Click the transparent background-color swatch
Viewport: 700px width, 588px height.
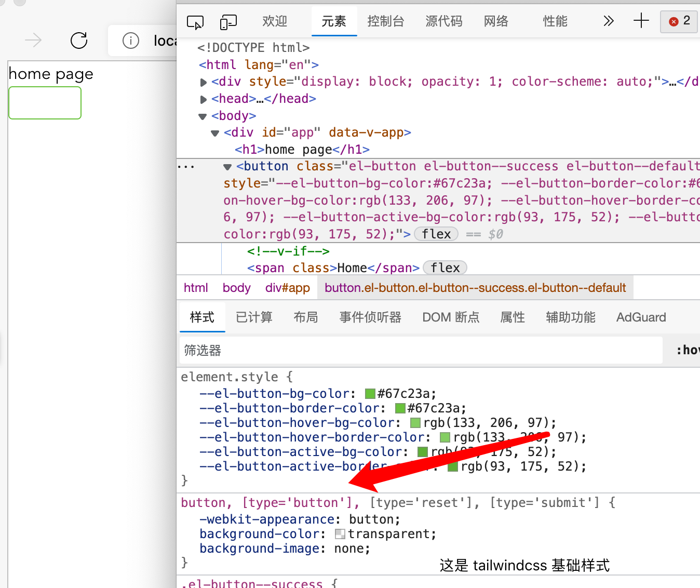click(340, 534)
